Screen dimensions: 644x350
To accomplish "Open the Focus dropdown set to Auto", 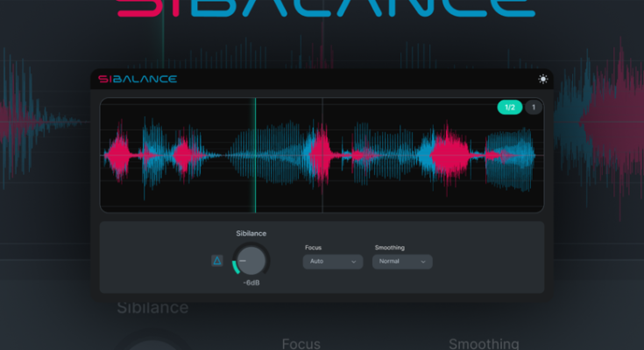I will tap(333, 262).
